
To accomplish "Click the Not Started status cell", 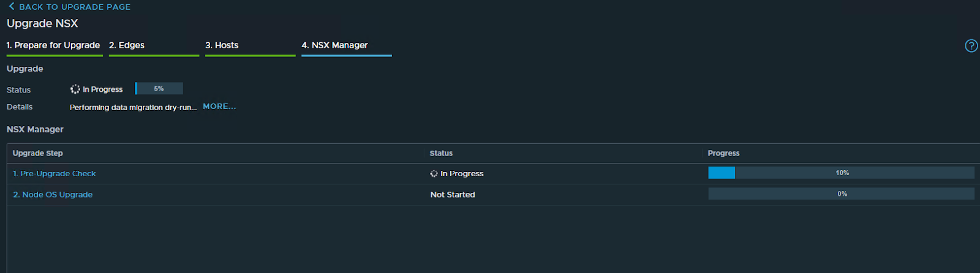I will [453, 195].
